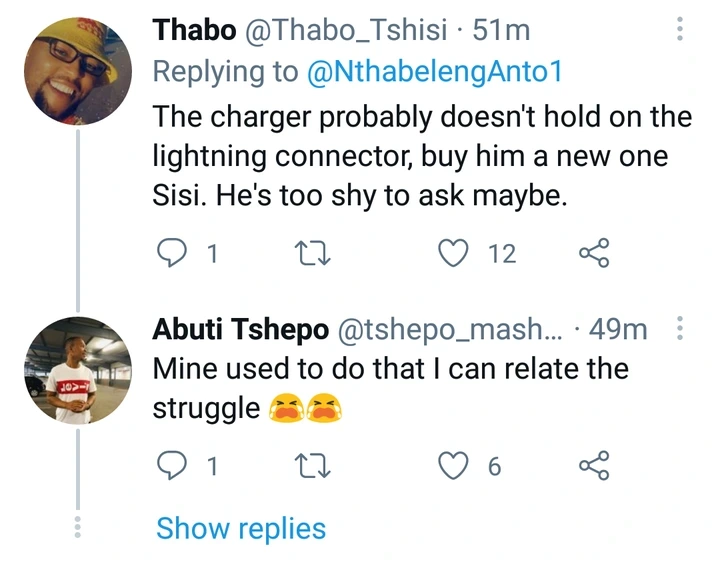View Abuti Tshepo's profile picture
This screenshot has width=720, height=564.
click(x=78, y=370)
